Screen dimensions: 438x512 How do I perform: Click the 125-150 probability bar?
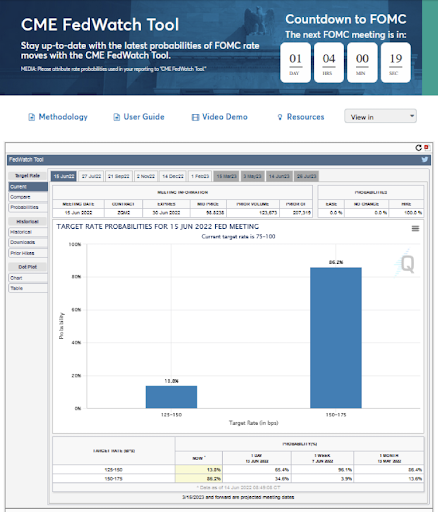point(171,397)
